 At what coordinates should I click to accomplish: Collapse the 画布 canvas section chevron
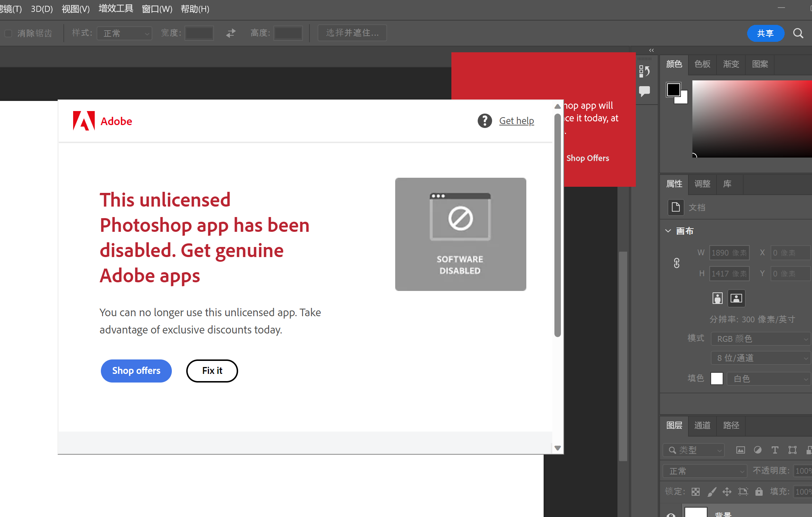(668, 231)
